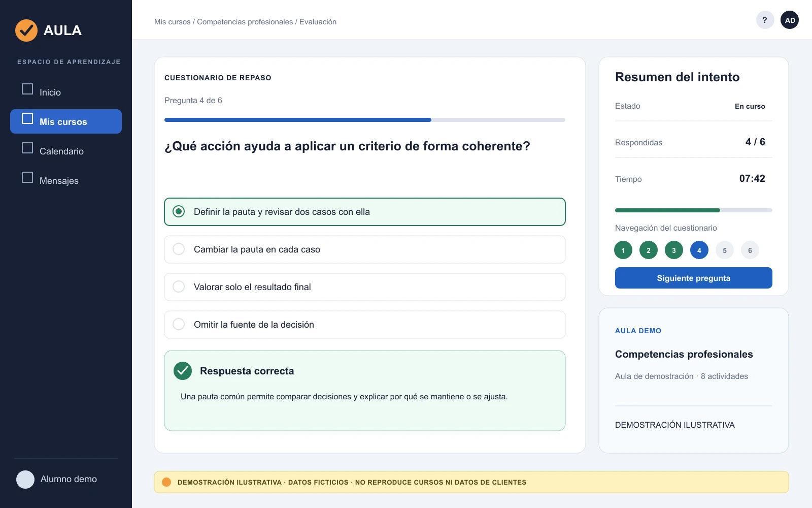Click the Mis cursos breadcrumb link
The image size is (812, 508).
173,22
